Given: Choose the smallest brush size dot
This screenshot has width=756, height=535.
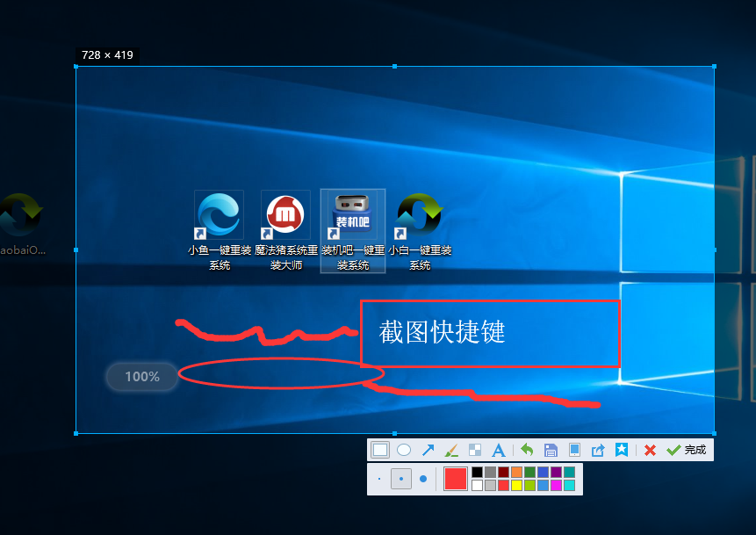Looking at the screenshot, I should tap(379, 480).
